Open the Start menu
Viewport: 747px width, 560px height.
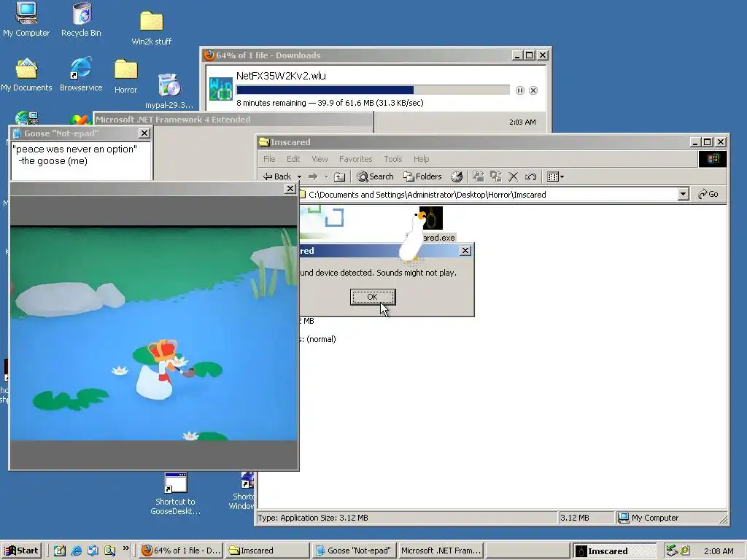click(x=21, y=551)
